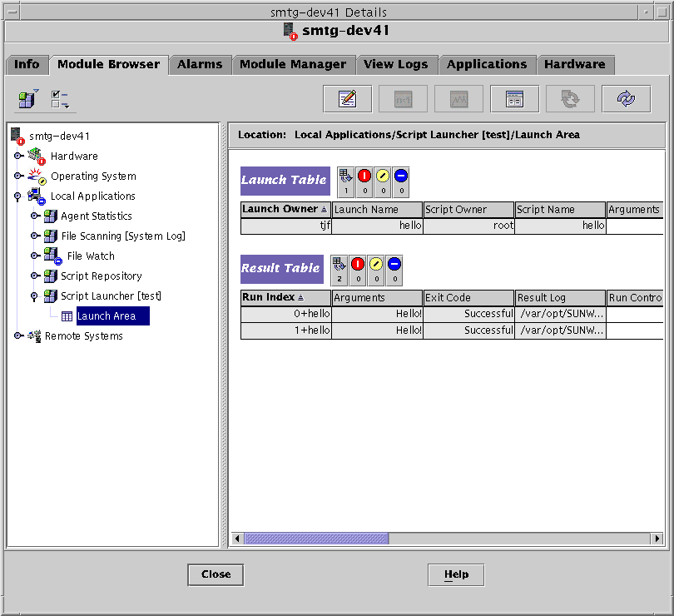Switch to the Alarms tab

coord(200,65)
